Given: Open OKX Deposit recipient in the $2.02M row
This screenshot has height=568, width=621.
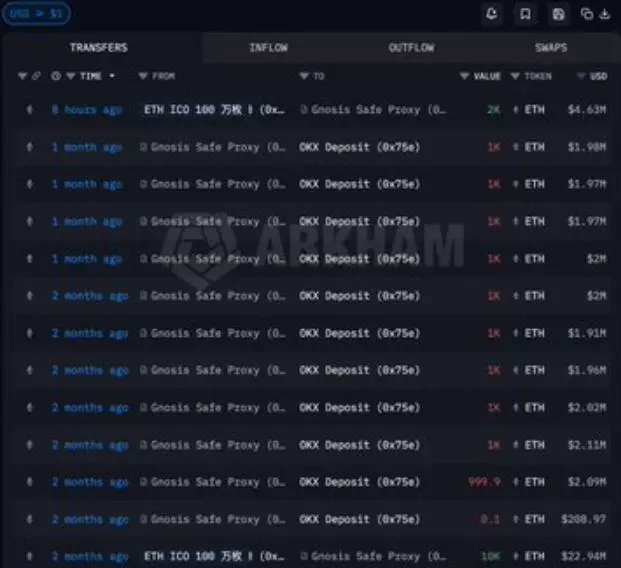Looking at the screenshot, I should pos(360,408).
